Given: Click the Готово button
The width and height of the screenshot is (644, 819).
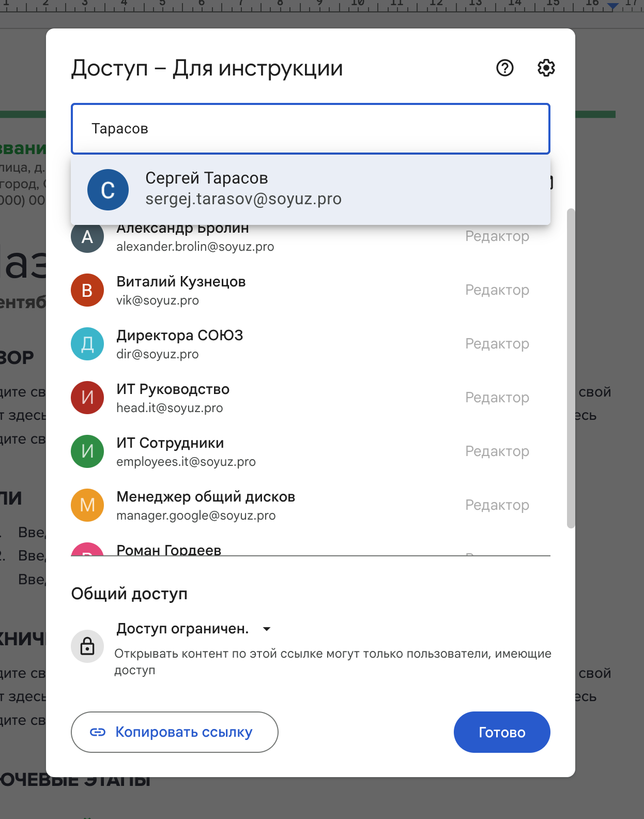Looking at the screenshot, I should (502, 732).
